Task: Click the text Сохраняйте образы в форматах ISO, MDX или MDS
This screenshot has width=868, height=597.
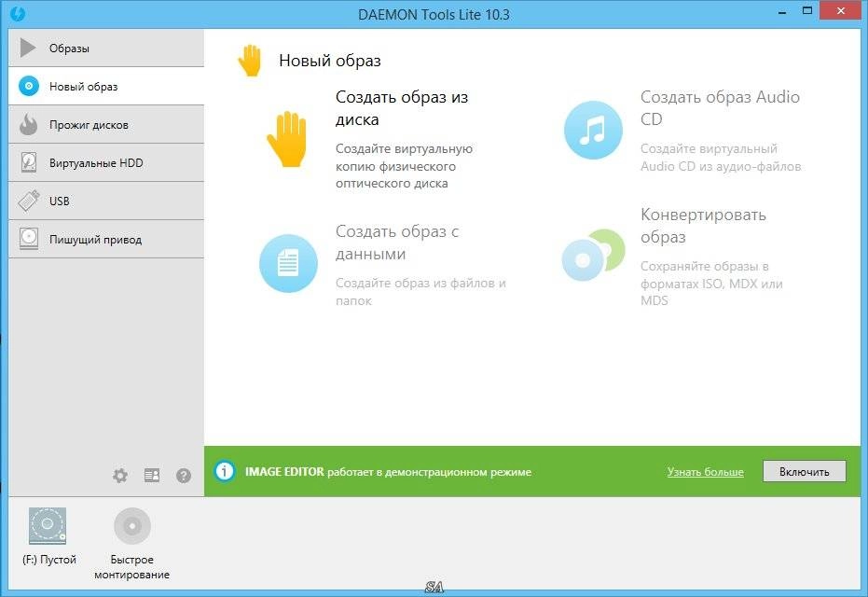Action: pyautogui.click(x=711, y=283)
